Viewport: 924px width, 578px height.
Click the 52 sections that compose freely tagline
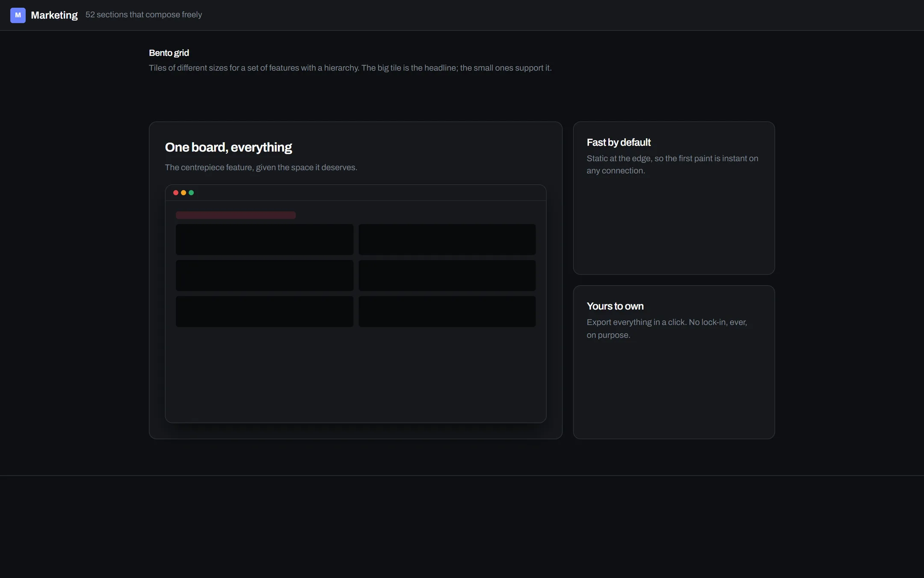[x=144, y=15]
